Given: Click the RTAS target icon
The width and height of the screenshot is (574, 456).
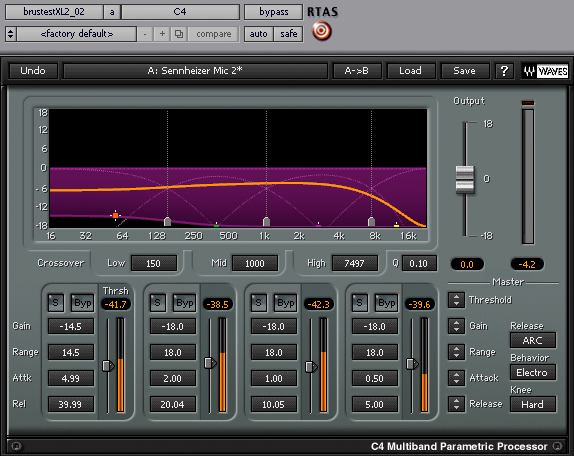Looking at the screenshot, I should (x=322, y=31).
